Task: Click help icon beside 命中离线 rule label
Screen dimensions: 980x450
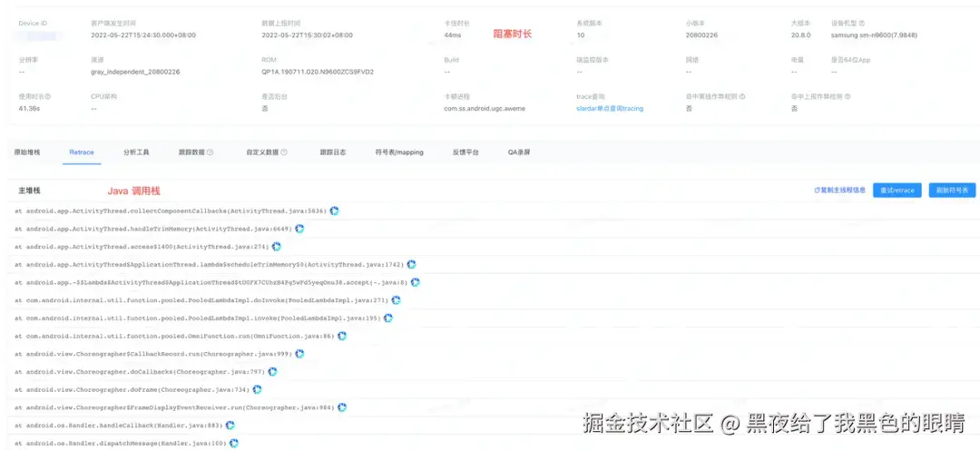Action: (x=742, y=97)
